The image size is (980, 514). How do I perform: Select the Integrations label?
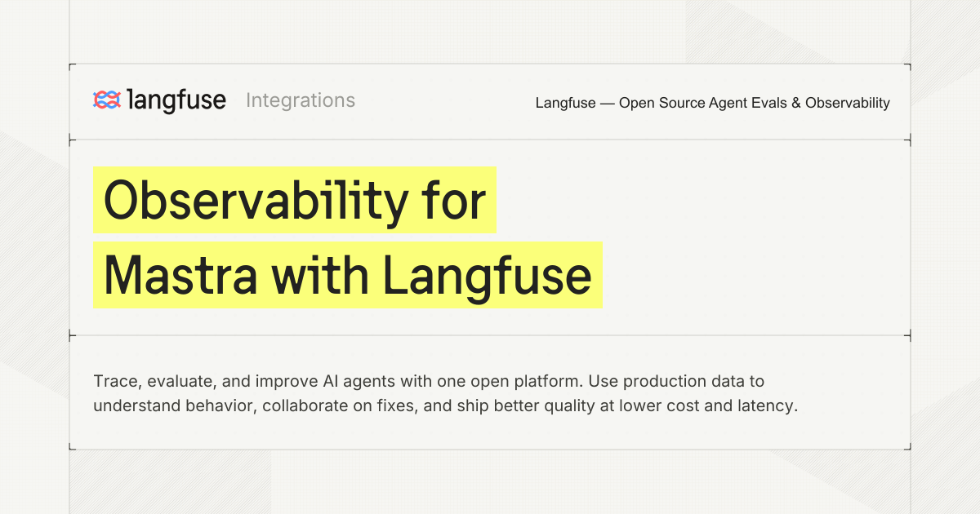point(301,100)
